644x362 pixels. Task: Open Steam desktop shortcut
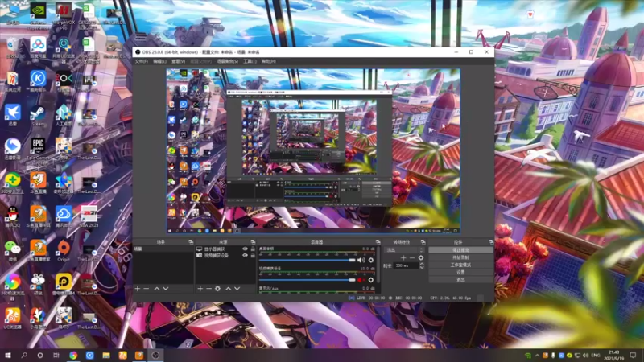[x=38, y=117]
